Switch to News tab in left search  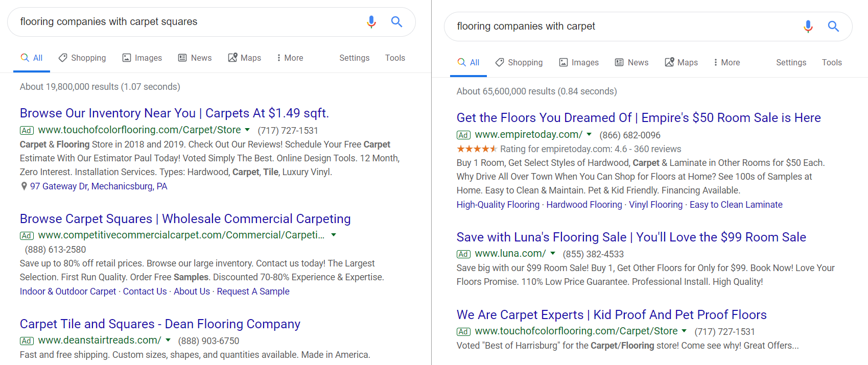[195, 58]
